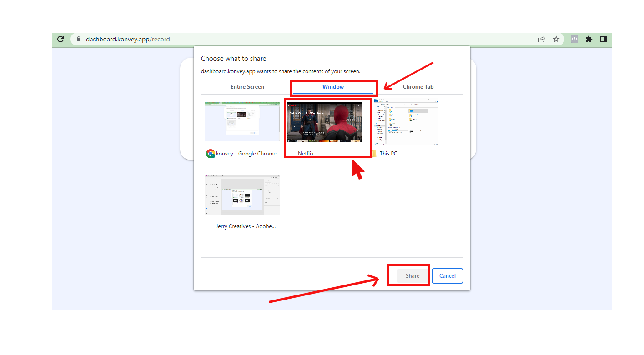Screen dimensions: 644x355
Task: Click the Cancel button
Action: pyautogui.click(x=447, y=276)
